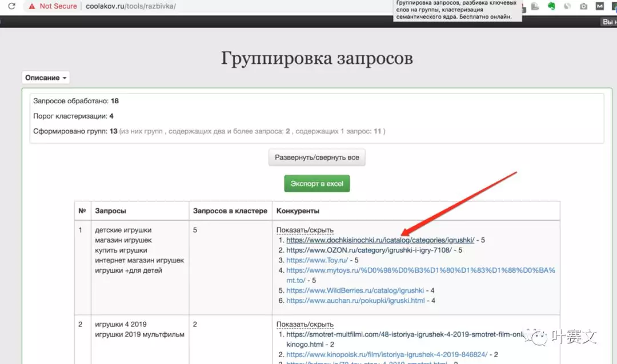
Task: Open the WildBerries catalog link
Action: click(355, 290)
